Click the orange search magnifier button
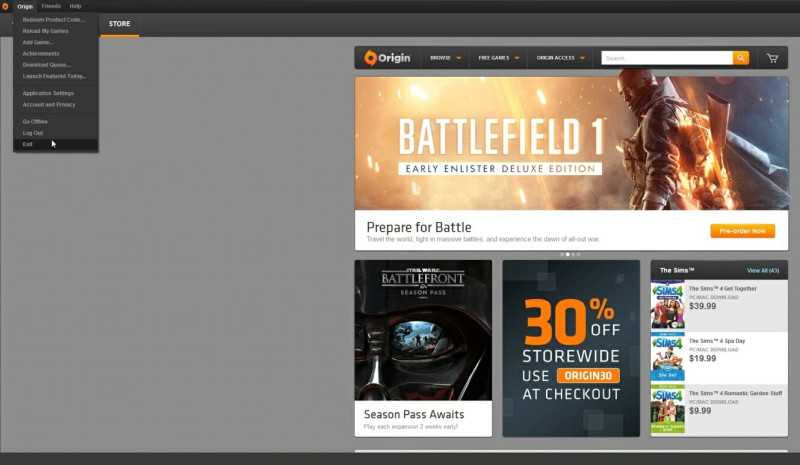 point(741,58)
